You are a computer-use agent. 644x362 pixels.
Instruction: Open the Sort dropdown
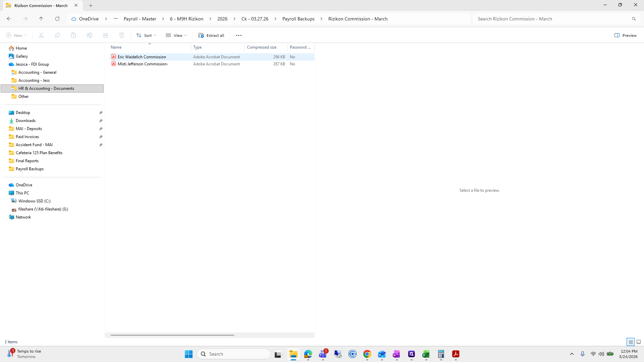[147, 35]
